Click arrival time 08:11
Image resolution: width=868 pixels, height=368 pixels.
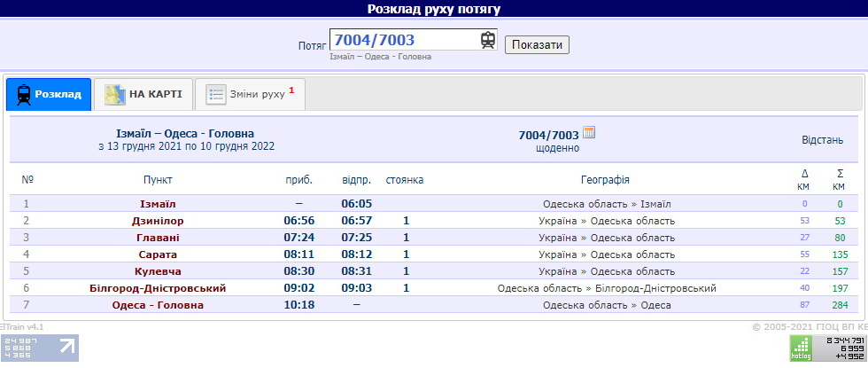pyautogui.click(x=299, y=254)
